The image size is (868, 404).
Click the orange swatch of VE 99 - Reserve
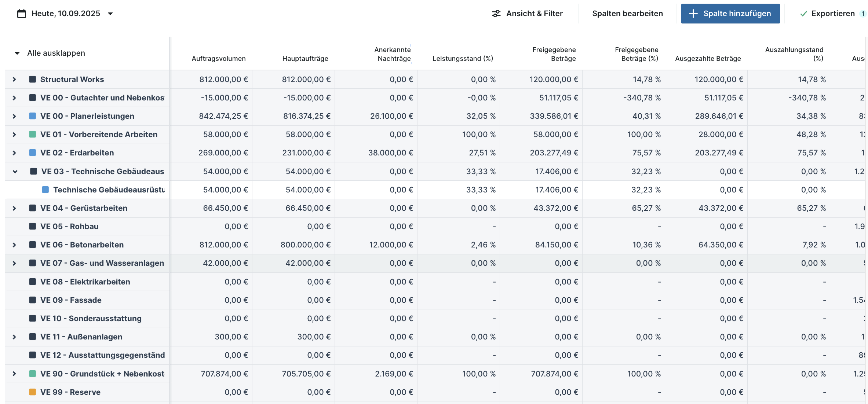33,392
